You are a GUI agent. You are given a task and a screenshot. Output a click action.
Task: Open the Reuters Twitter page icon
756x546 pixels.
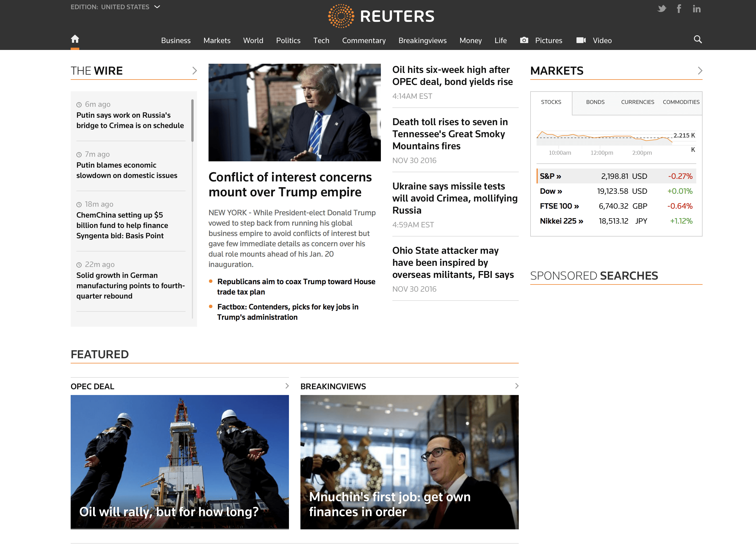click(x=662, y=9)
